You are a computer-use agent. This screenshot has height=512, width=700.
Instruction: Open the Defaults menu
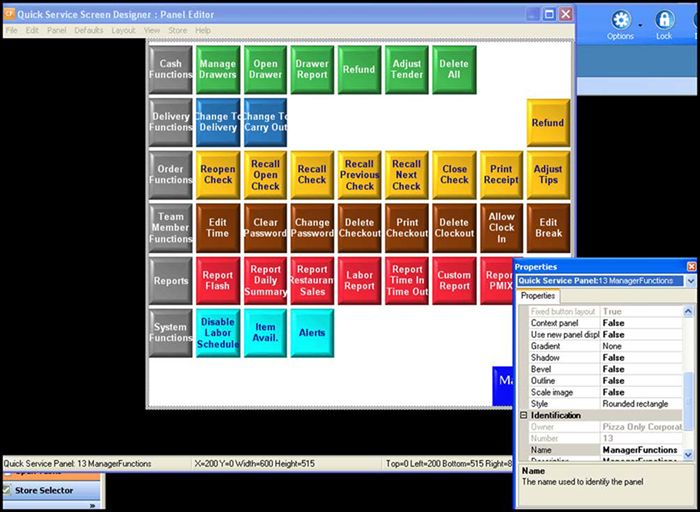click(88, 30)
